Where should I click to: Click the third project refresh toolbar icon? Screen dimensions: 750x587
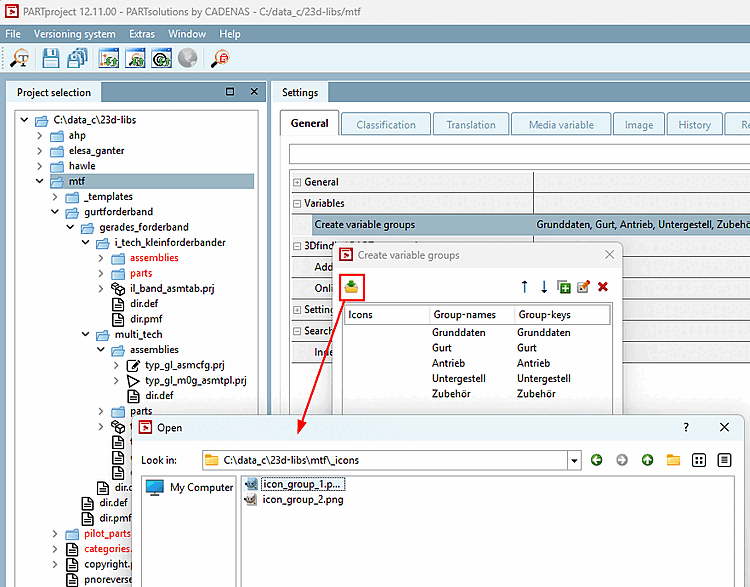point(162,58)
